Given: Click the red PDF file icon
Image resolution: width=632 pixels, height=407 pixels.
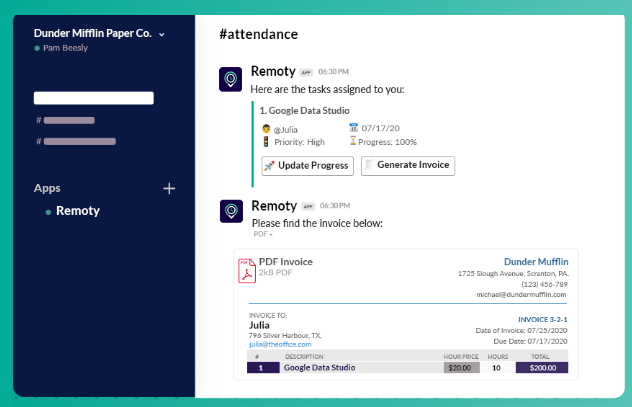Looking at the screenshot, I should (247, 270).
